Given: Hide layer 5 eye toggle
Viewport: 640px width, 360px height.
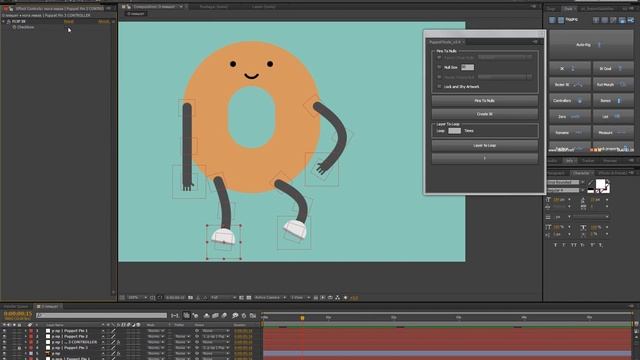Looking at the screenshot, I should (4, 353).
